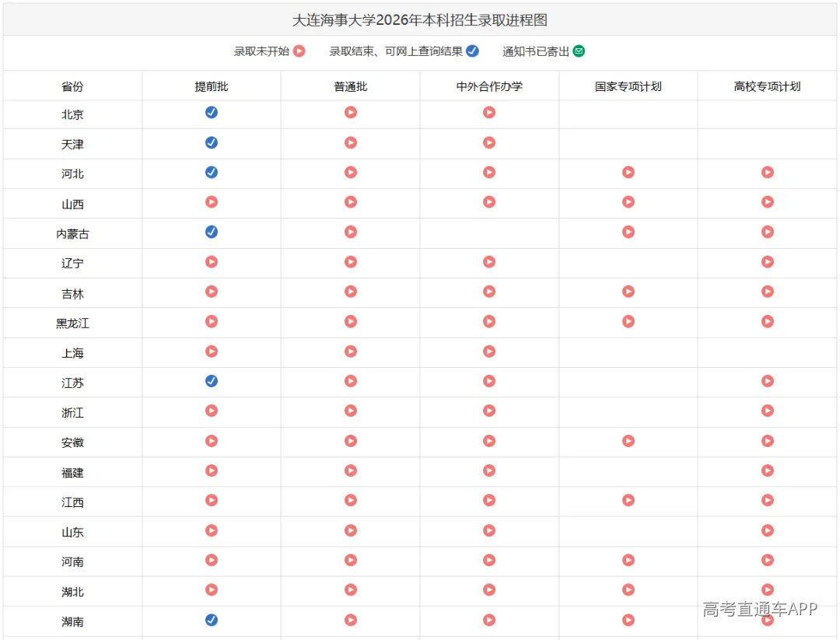Image resolution: width=840 pixels, height=640 pixels.
Task: Click 江西 国家专项计划 status icon
Action: click(628, 500)
